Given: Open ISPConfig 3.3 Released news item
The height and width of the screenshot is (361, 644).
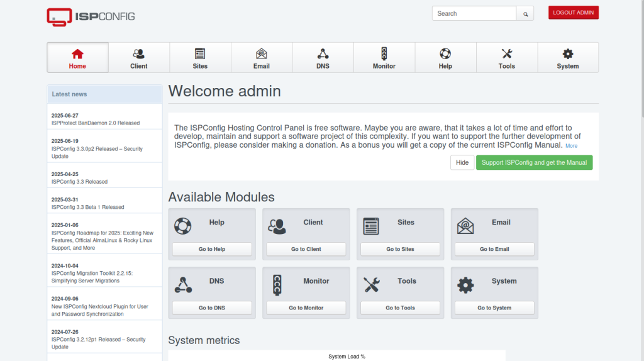Looking at the screenshot, I should point(79,182).
